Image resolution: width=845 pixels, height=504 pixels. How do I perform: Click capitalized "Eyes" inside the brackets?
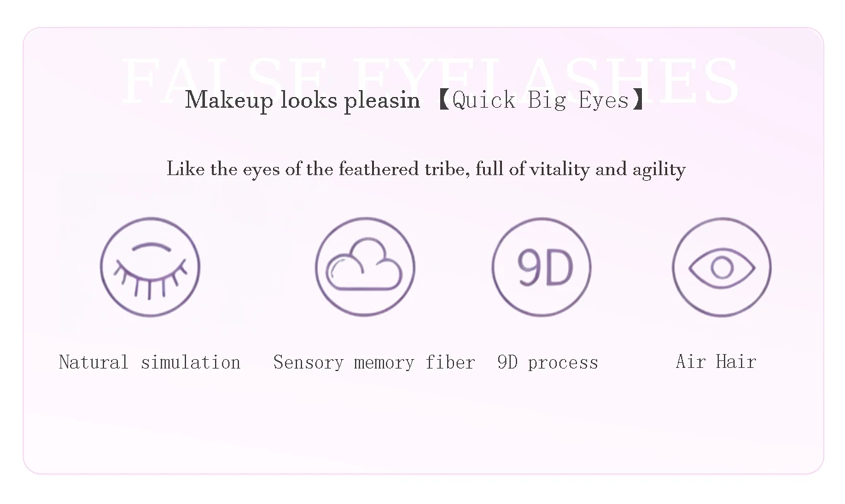(x=604, y=100)
